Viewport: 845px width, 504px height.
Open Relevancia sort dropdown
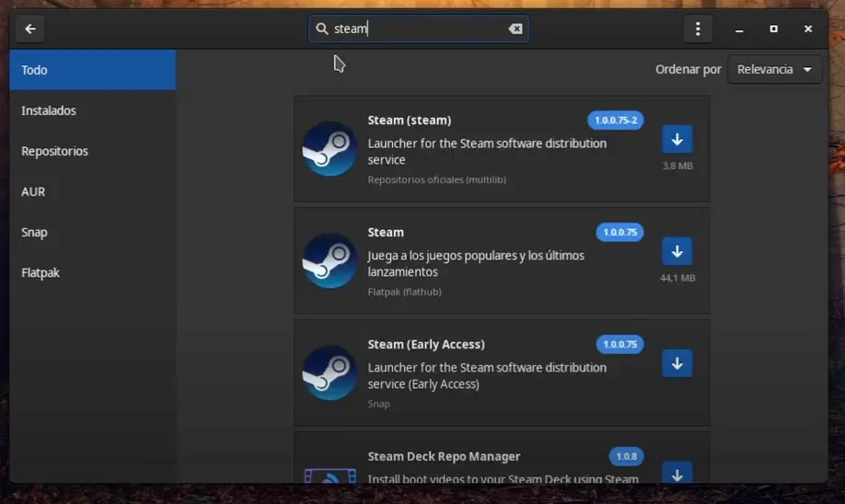774,70
